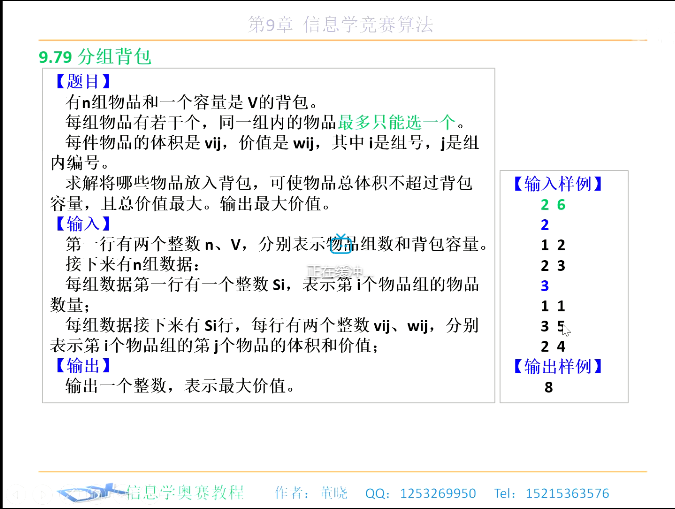Go to previous slide using faint left arrow

pos(16,493)
